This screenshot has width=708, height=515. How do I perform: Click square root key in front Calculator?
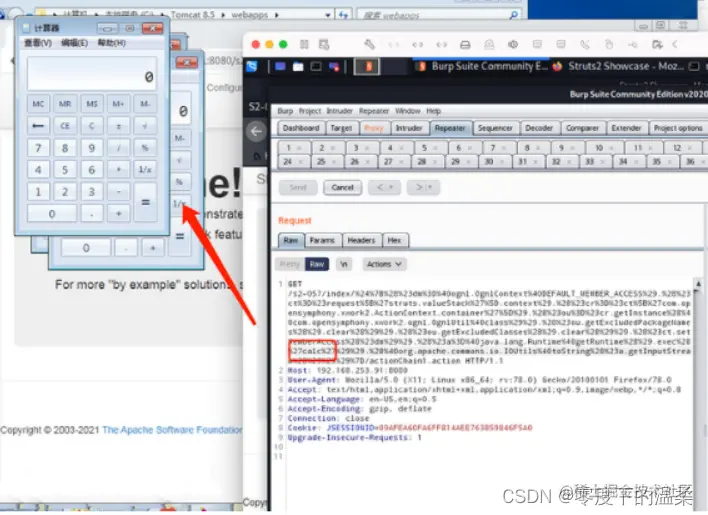pos(145,125)
